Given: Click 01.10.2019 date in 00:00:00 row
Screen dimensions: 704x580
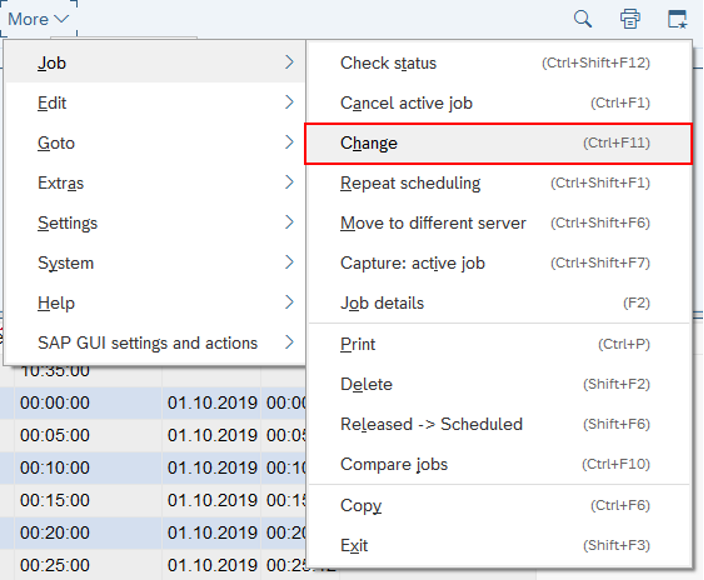Looking at the screenshot, I should pyautogui.click(x=212, y=403).
